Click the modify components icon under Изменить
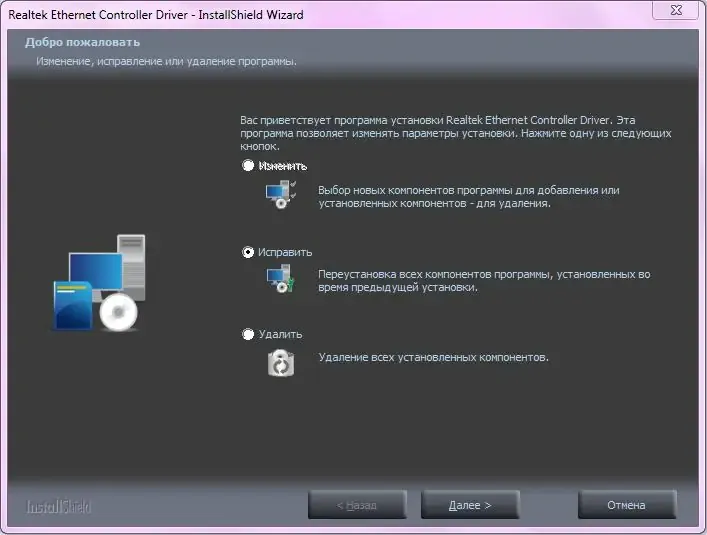 pyautogui.click(x=280, y=194)
